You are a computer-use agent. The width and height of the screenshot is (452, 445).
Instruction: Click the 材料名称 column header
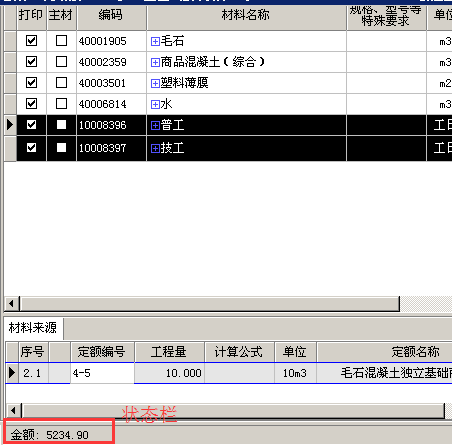pyautogui.click(x=246, y=16)
